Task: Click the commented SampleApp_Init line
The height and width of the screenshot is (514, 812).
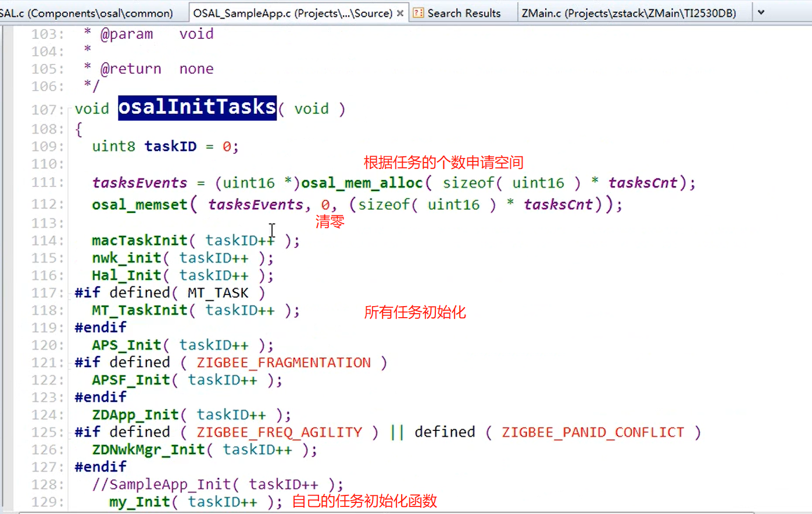Action: point(217,484)
